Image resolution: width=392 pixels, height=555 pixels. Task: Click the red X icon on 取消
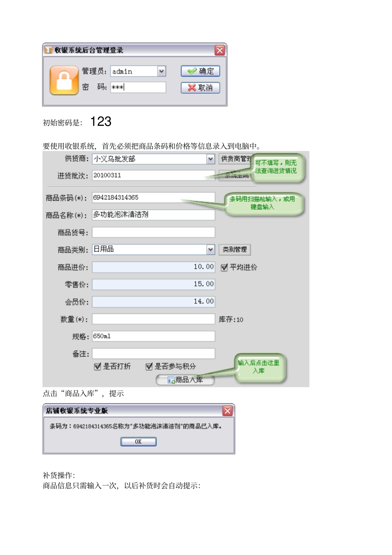coord(191,87)
